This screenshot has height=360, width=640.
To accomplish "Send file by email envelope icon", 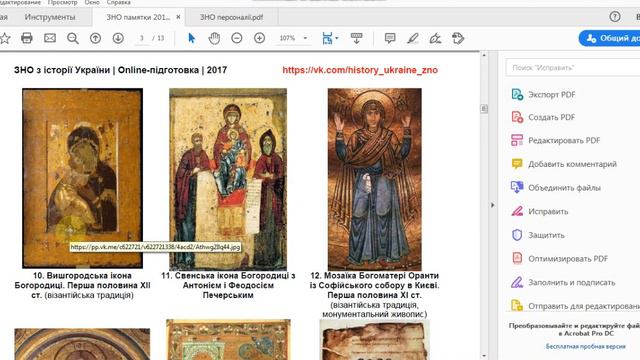I will point(50,38).
